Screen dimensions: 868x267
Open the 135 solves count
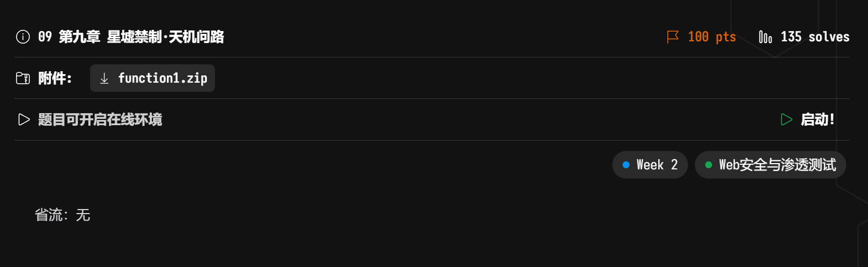pos(815,37)
